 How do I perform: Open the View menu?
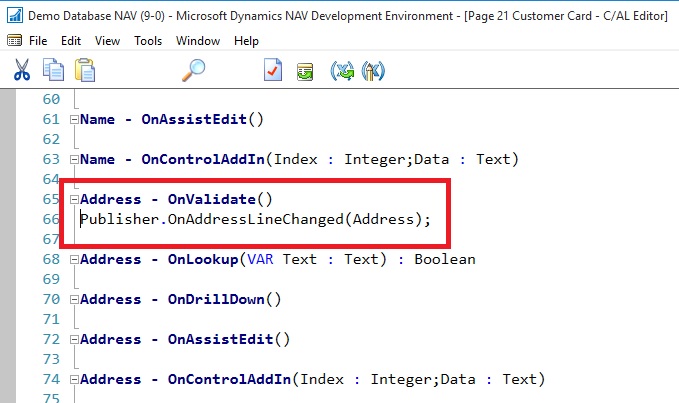[x=107, y=41]
